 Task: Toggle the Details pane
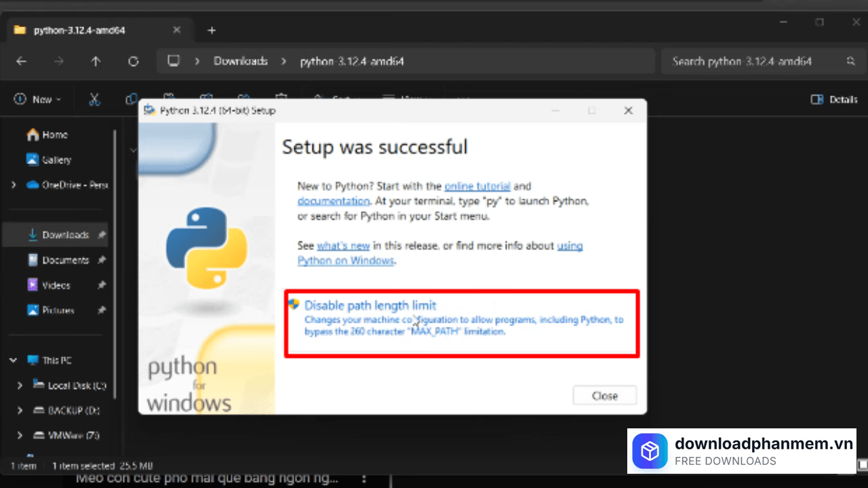(834, 100)
